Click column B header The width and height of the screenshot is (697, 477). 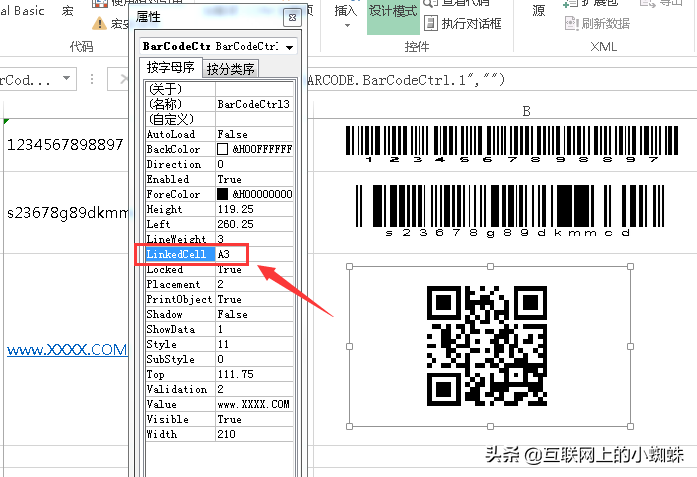click(x=526, y=111)
